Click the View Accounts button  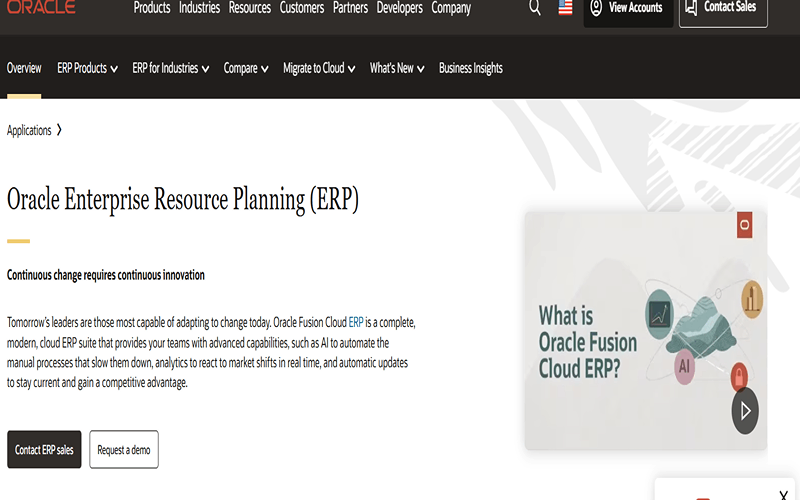coord(628,11)
